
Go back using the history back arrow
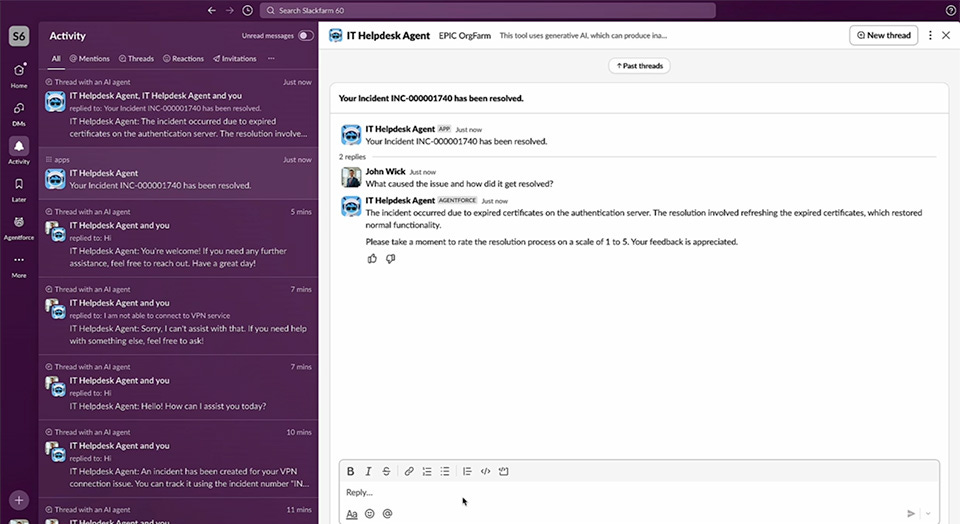(211, 10)
